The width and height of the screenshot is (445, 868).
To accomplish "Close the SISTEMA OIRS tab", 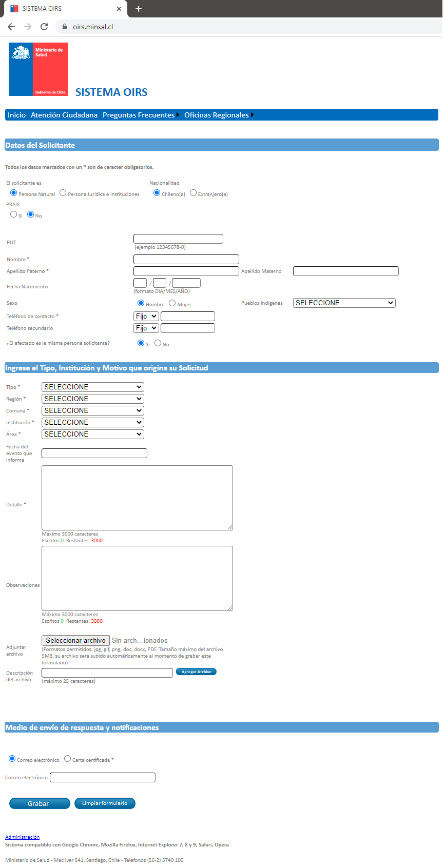I will (x=119, y=9).
